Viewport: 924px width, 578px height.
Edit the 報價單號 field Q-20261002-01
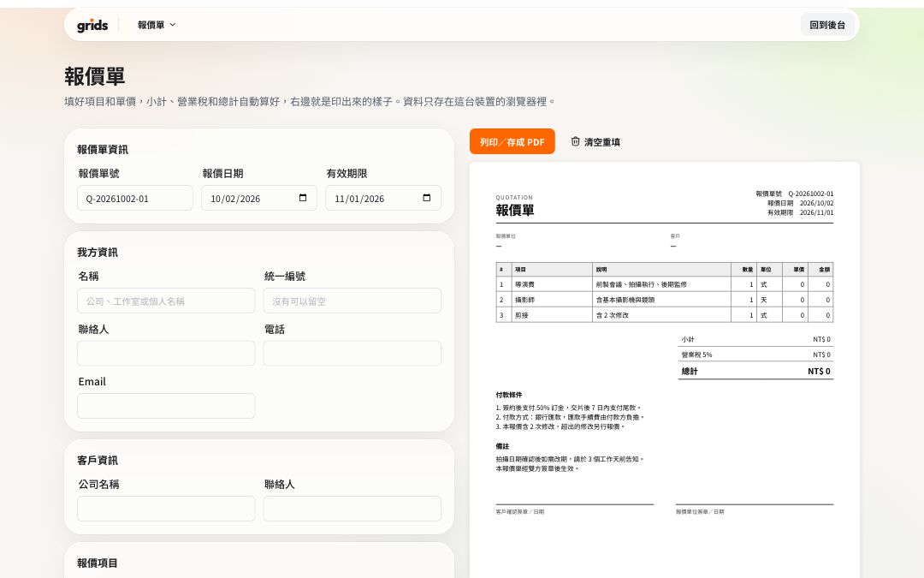pos(135,198)
